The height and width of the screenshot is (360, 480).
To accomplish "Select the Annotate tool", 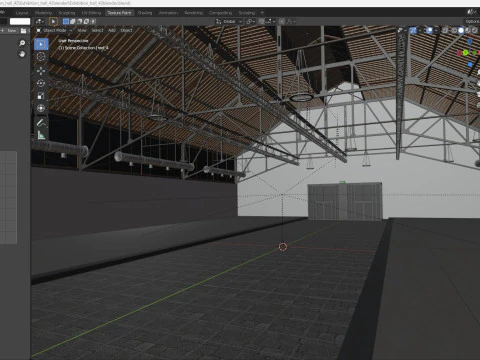I will coord(41,123).
